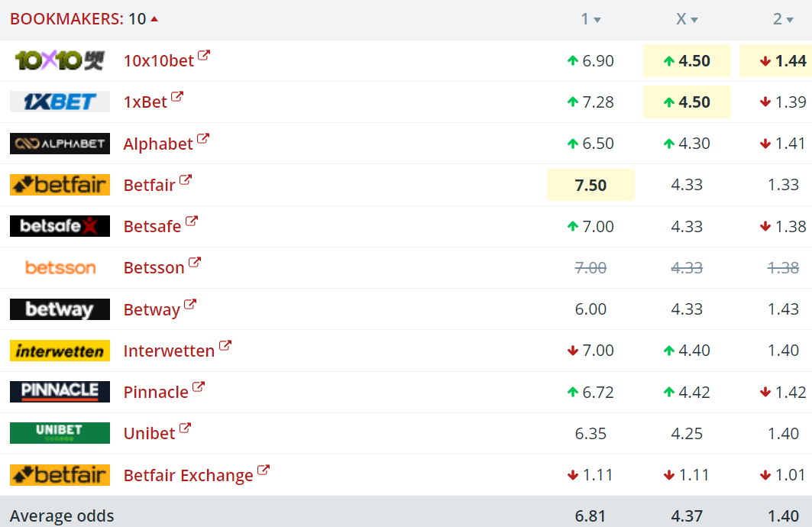This screenshot has width=812, height=527.
Task: Click the Betsafe logo image
Action: pos(60,226)
